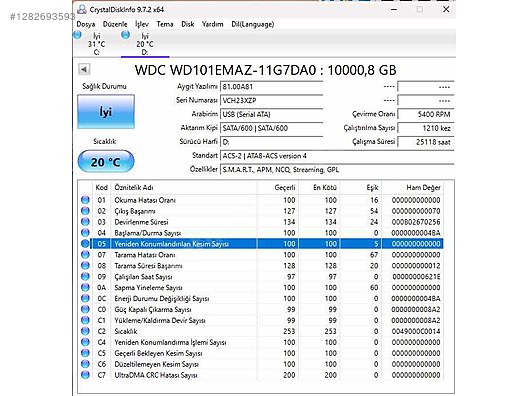Click status orb for row C7 UltraDMA CRC Hatası

click(86, 375)
